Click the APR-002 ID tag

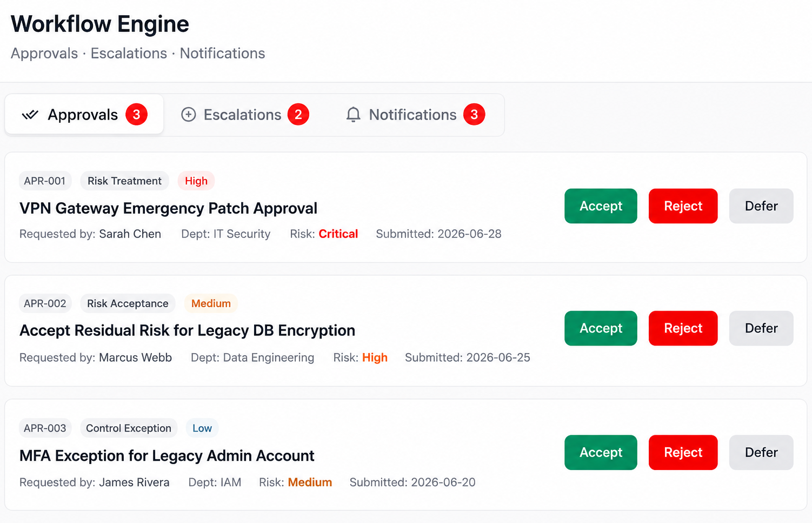coord(45,303)
